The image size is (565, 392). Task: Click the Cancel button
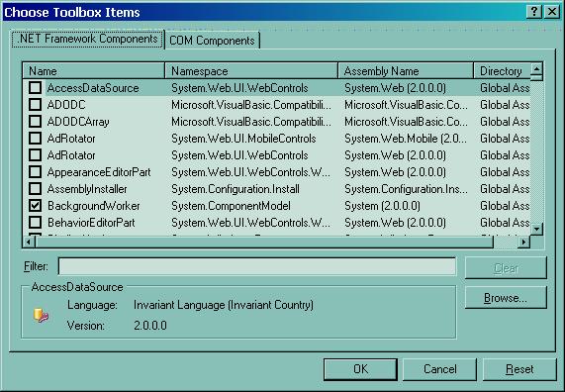(439, 369)
